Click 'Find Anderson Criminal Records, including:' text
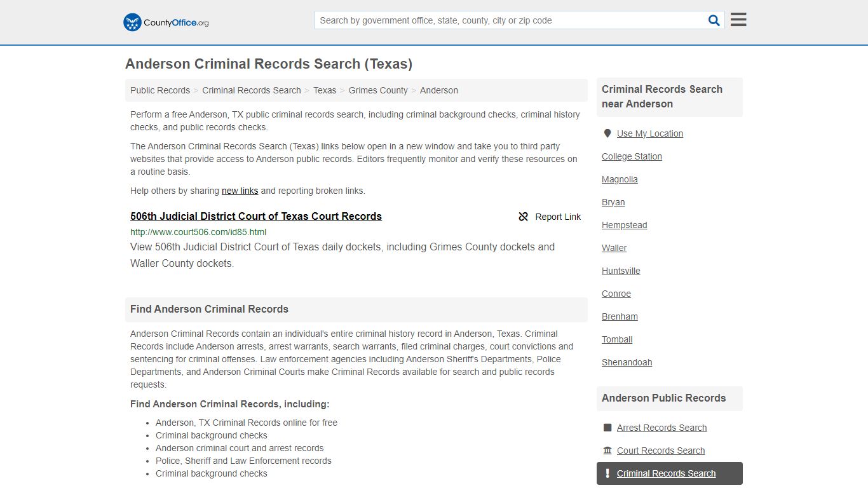Image resolution: width=868 pixels, height=488 pixels. point(230,404)
